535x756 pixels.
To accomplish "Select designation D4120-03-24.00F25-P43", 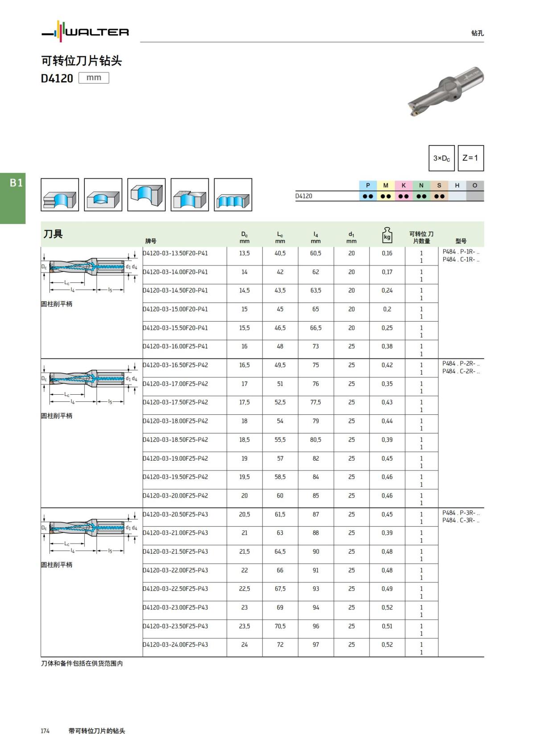I will pos(175,645).
